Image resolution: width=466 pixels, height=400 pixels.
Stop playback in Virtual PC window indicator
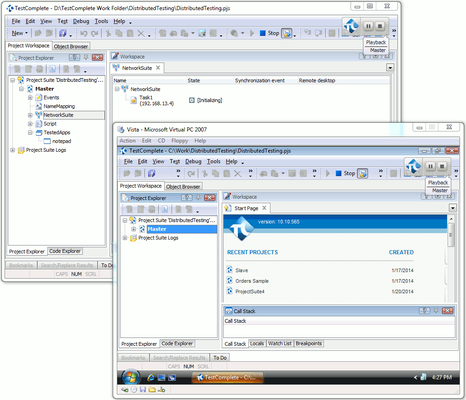click(442, 166)
